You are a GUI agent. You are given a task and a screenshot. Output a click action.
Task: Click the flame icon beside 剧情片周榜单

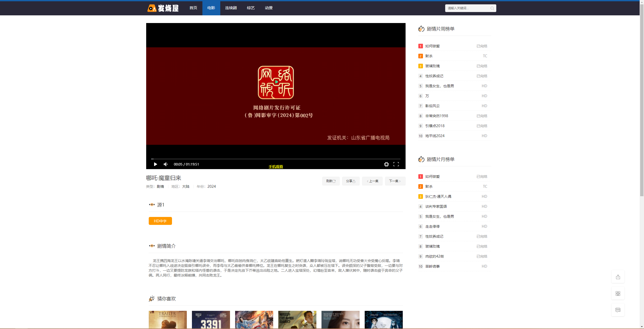[x=421, y=29]
